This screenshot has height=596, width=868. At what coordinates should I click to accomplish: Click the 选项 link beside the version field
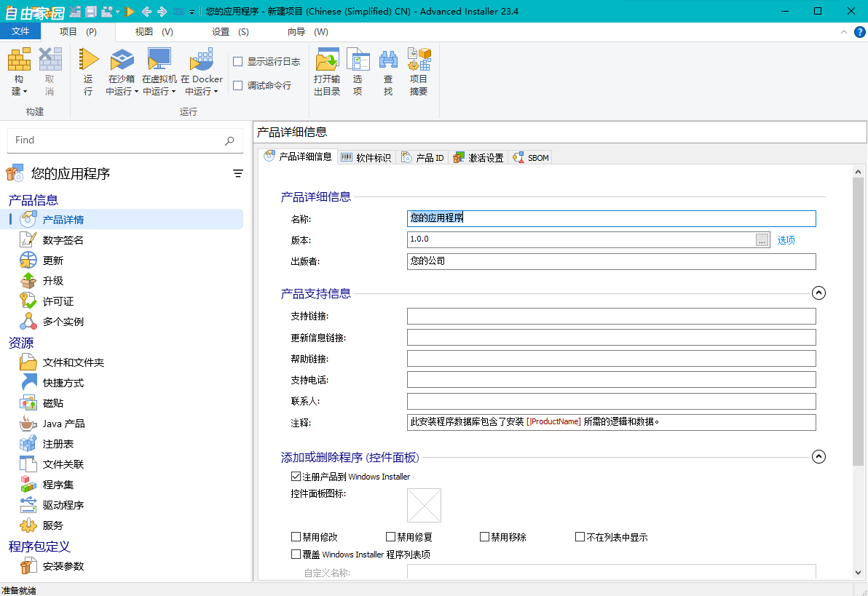pyautogui.click(x=786, y=239)
